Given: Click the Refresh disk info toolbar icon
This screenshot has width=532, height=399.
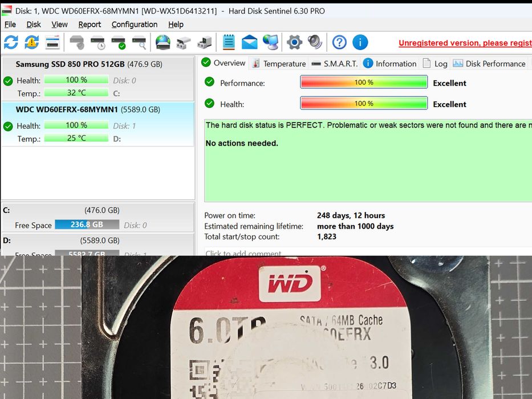Looking at the screenshot, I should (x=11, y=42).
